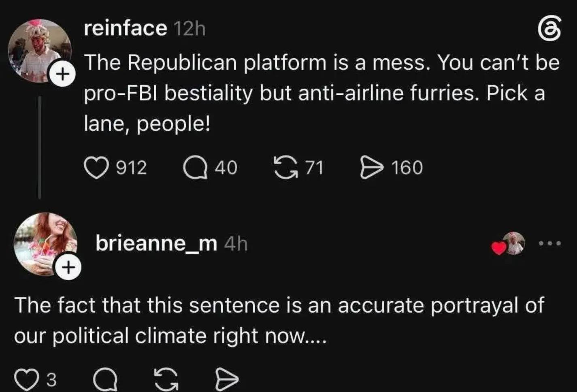Repost reinface's post with repost icon
The image size is (577, 392).
point(285,167)
